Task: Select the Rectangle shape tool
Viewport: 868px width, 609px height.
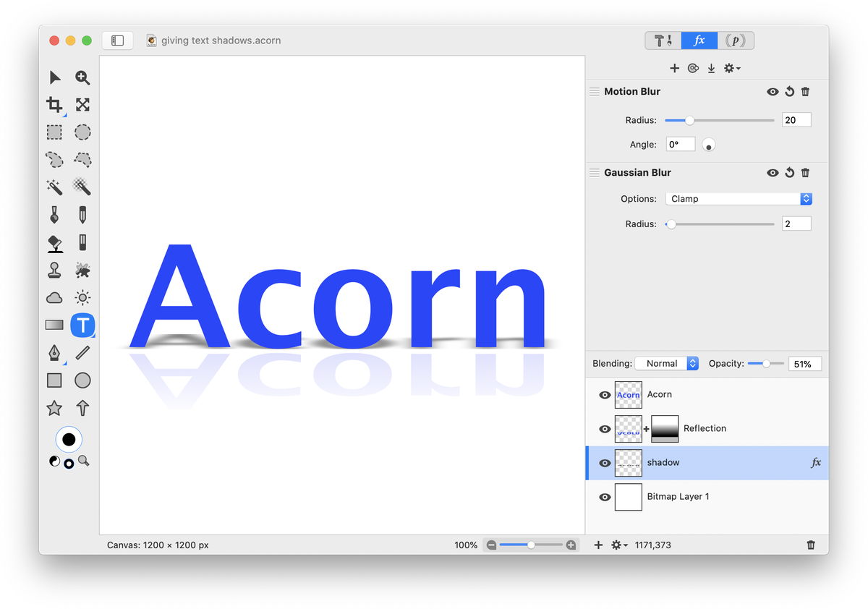Action: pos(55,380)
